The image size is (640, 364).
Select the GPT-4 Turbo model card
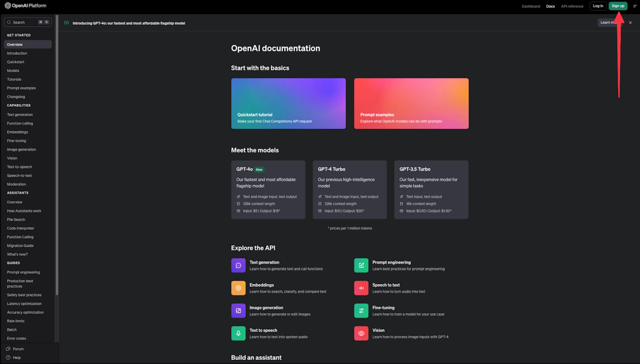click(350, 190)
